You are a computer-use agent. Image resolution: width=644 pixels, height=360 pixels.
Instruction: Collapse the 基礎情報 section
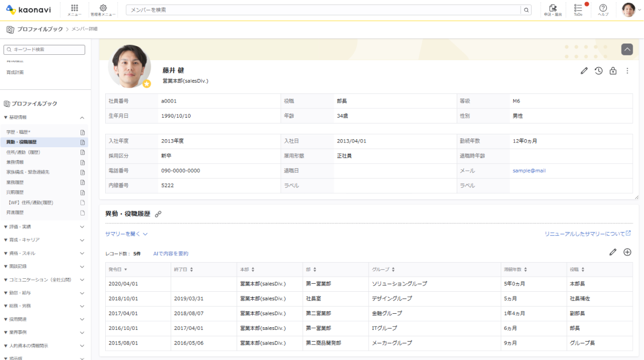pos(82,117)
